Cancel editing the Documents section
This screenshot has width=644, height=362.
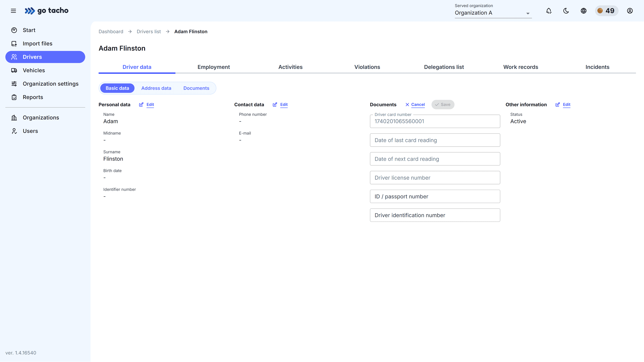pyautogui.click(x=417, y=105)
